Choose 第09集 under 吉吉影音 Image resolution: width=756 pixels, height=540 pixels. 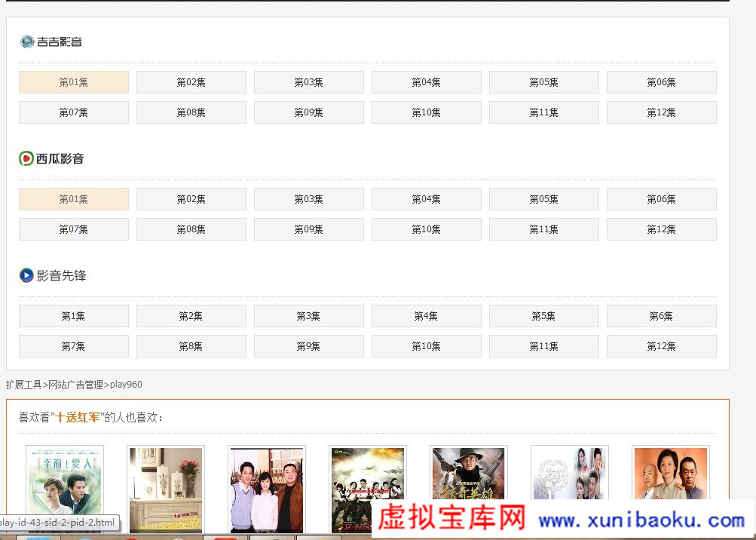308,112
